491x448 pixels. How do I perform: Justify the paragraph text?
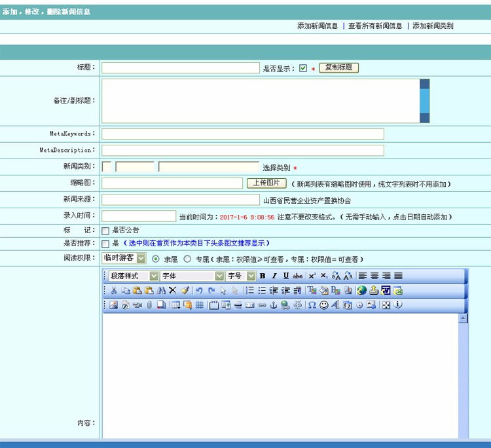click(398, 276)
